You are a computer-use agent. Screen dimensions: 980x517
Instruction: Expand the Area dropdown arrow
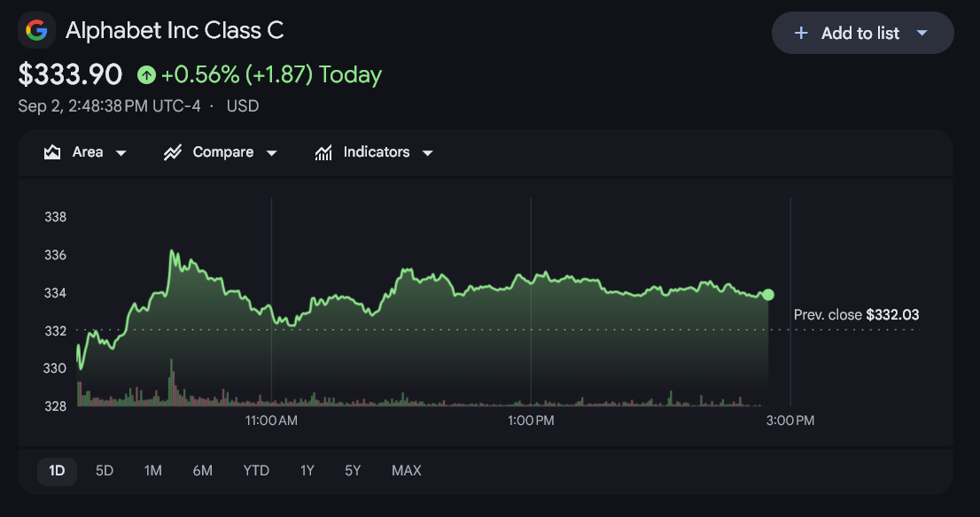click(x=121, y=153)
